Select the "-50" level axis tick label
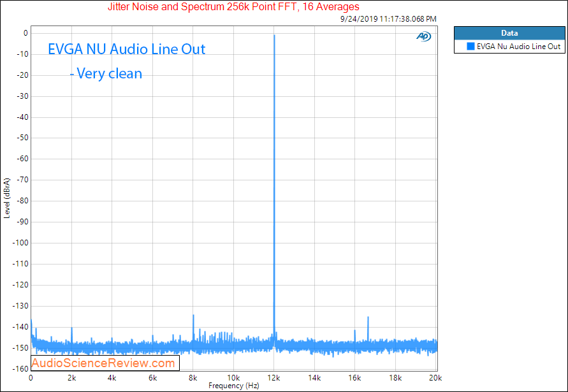 (x=22, y=138)
